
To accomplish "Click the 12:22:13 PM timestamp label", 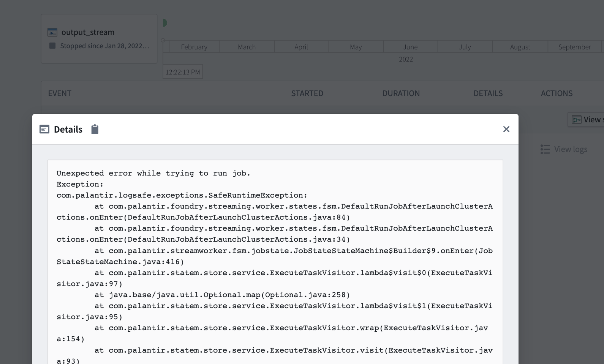I will [183, 72].
